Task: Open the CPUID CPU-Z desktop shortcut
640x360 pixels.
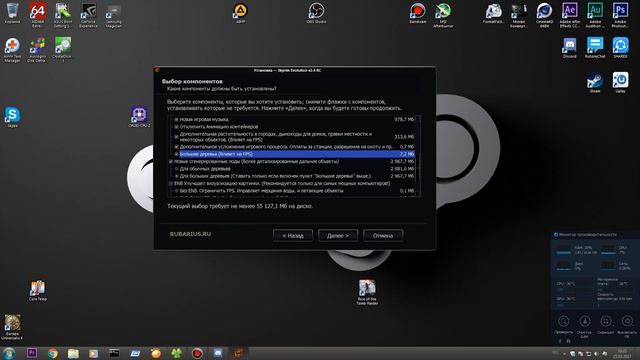Action: [x=139, y=117]
